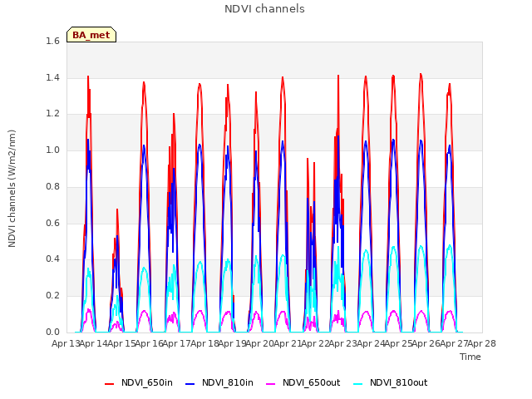
Task: Click the 0.6 y-axis tick value
Action: tap(52, 223)
